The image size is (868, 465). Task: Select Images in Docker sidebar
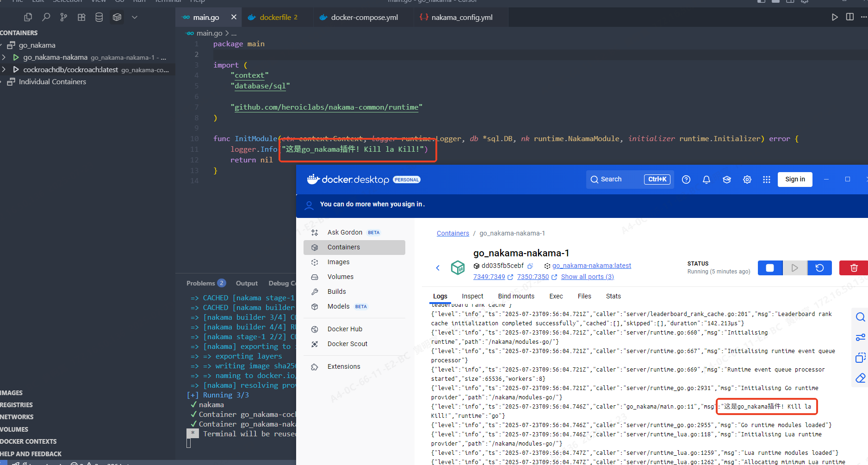[x=338, y=262]
